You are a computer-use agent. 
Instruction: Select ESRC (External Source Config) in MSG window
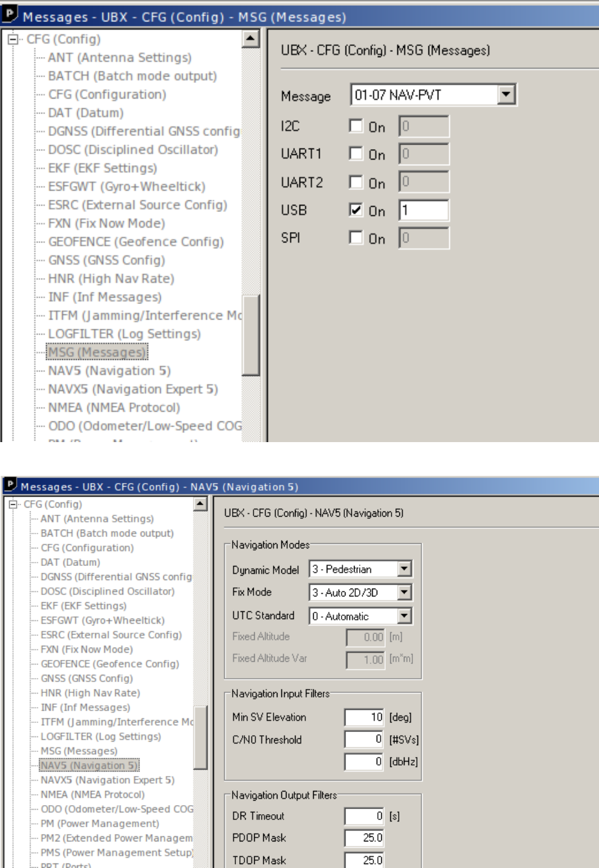click(x=137, y=206)
